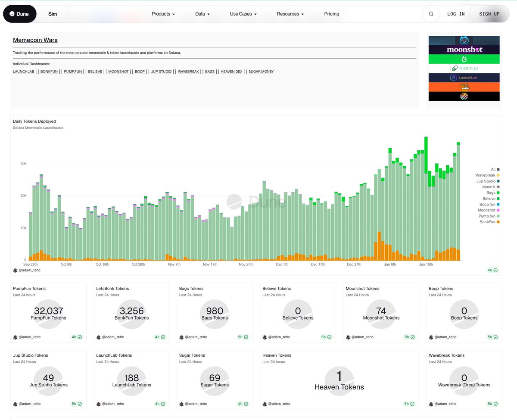Click Jup Studio Tokens refresh status badge
Viewport: 517px width, 420px height.
(x=77, y=404)
